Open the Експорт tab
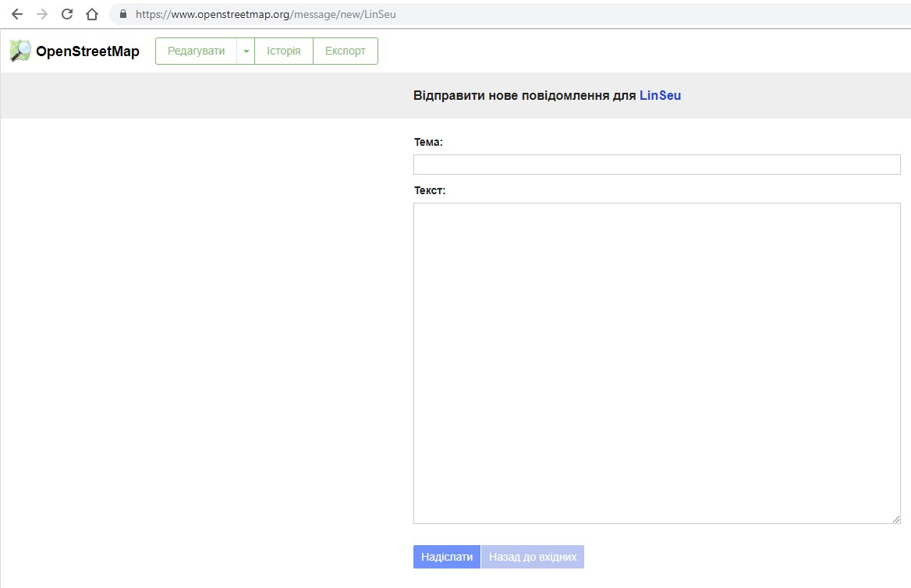The image size is (911, 588). (x=345, y=51)
